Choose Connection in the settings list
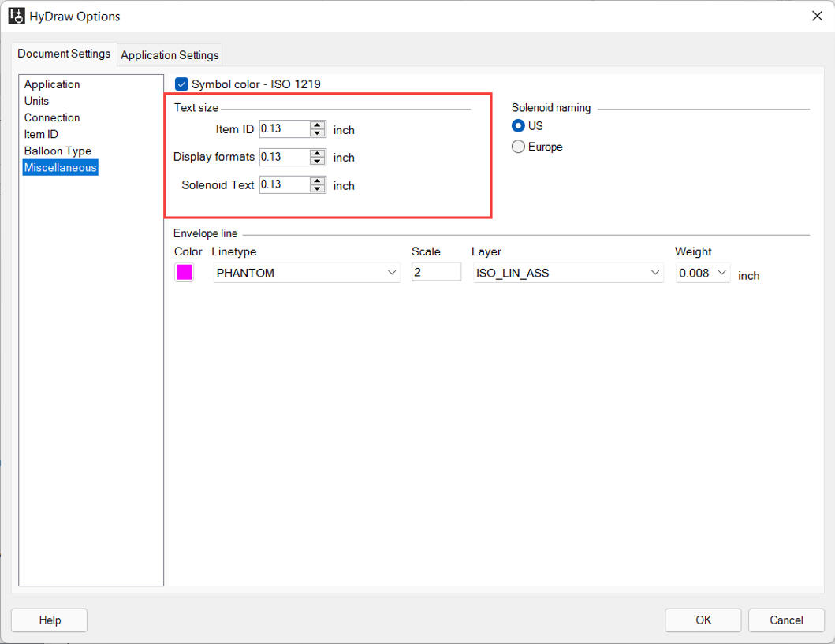Viewport: 835px width, 644px height. pyautogui.click(x=52, y=117)
